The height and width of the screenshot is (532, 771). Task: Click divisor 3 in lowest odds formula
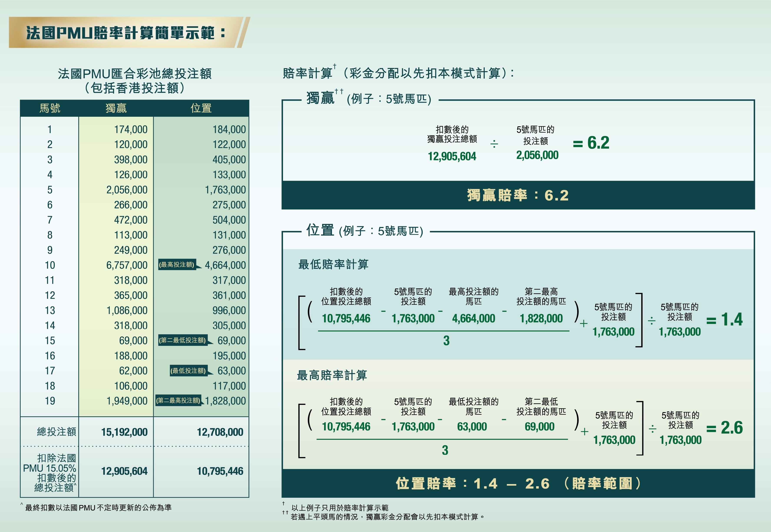(x=446, y=341)
